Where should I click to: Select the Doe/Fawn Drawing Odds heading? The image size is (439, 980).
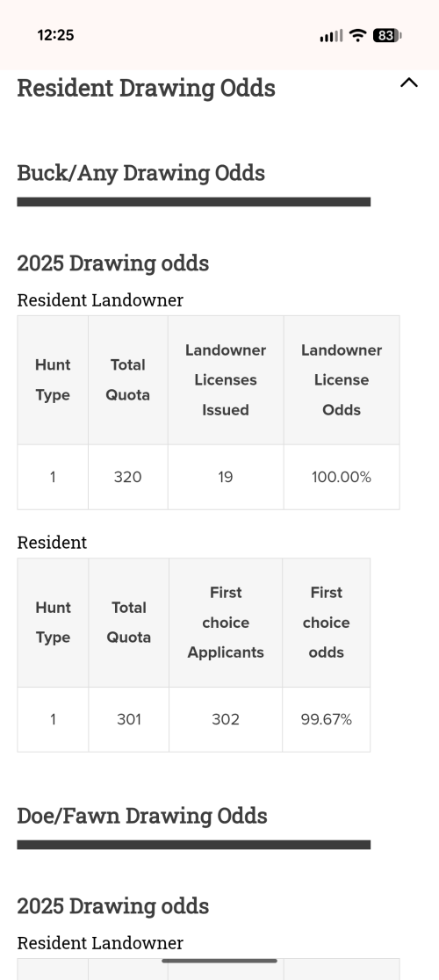[x=142, y=817]
